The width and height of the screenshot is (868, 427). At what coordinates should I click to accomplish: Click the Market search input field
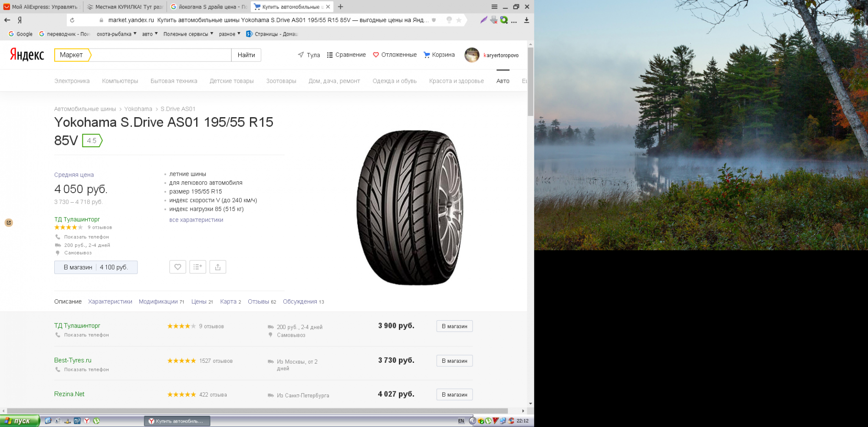tap(161, 55)
